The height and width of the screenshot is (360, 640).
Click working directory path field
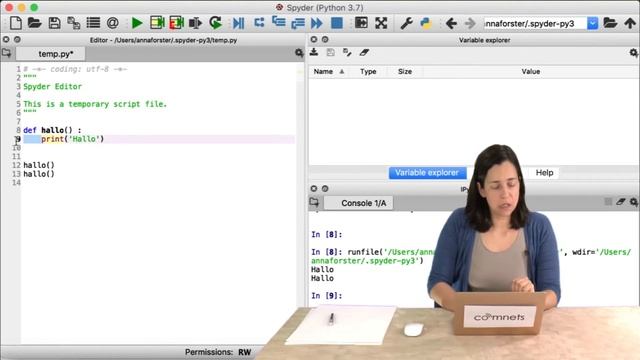pyautogui.click(x=535, y=23)
